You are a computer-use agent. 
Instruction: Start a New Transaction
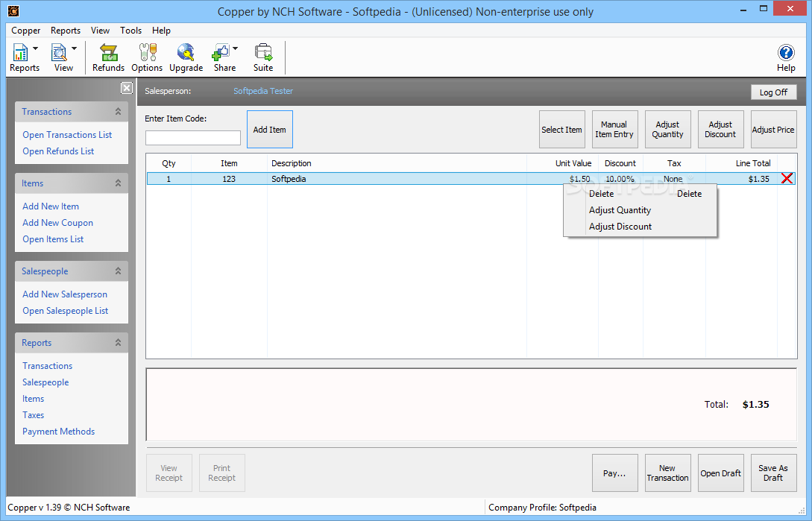[x=667, y=473]
